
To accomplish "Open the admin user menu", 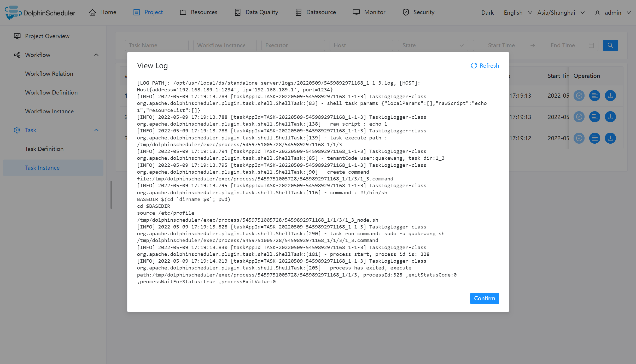I will point(612,13).
